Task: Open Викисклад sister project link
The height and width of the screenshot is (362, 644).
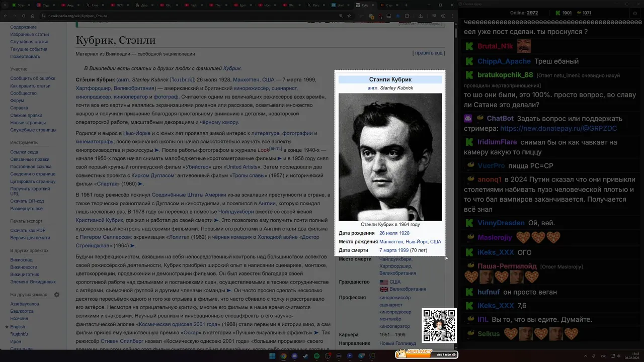Action: point(21,260)
